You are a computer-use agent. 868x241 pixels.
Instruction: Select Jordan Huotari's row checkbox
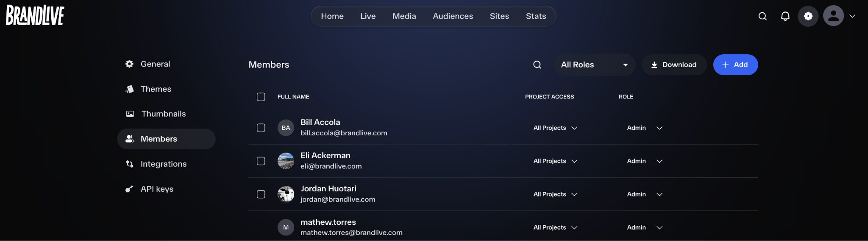pyautogui.click(x=261, y=194)
